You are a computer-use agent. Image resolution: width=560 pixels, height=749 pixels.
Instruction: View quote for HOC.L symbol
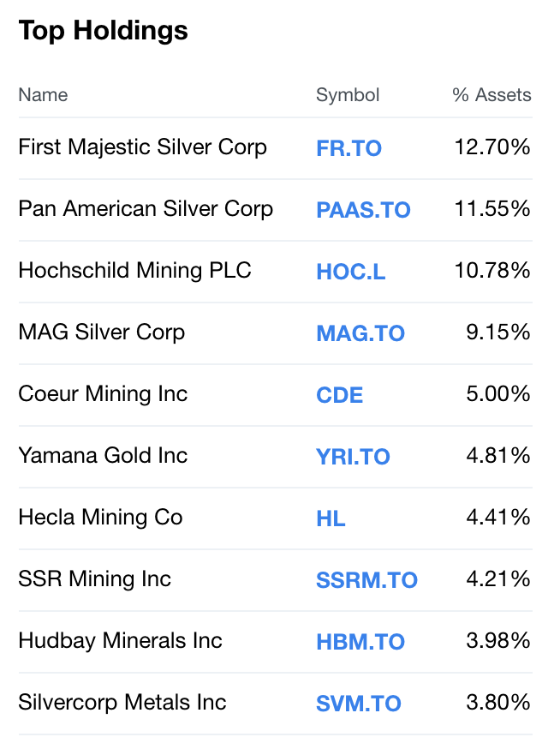350,271
